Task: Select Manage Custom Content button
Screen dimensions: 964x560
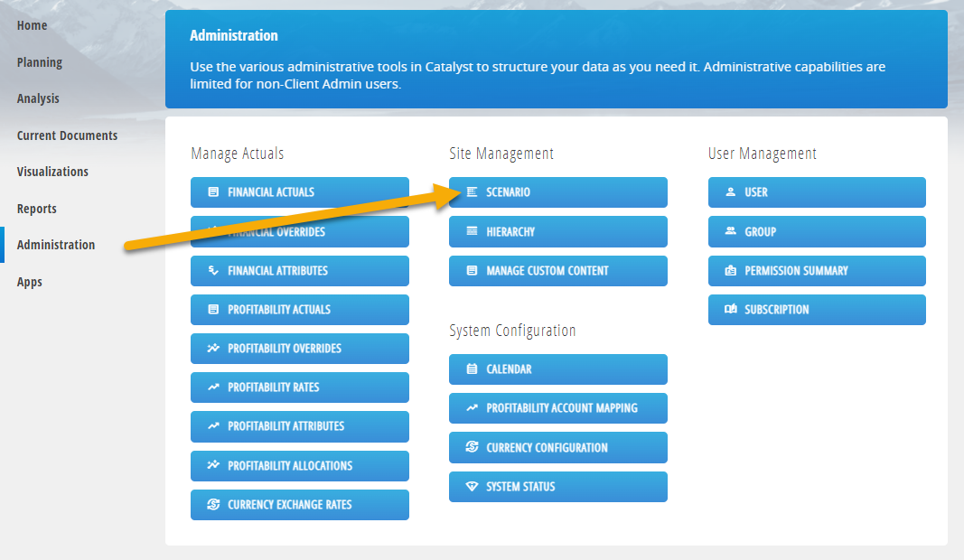Action: 557,270
